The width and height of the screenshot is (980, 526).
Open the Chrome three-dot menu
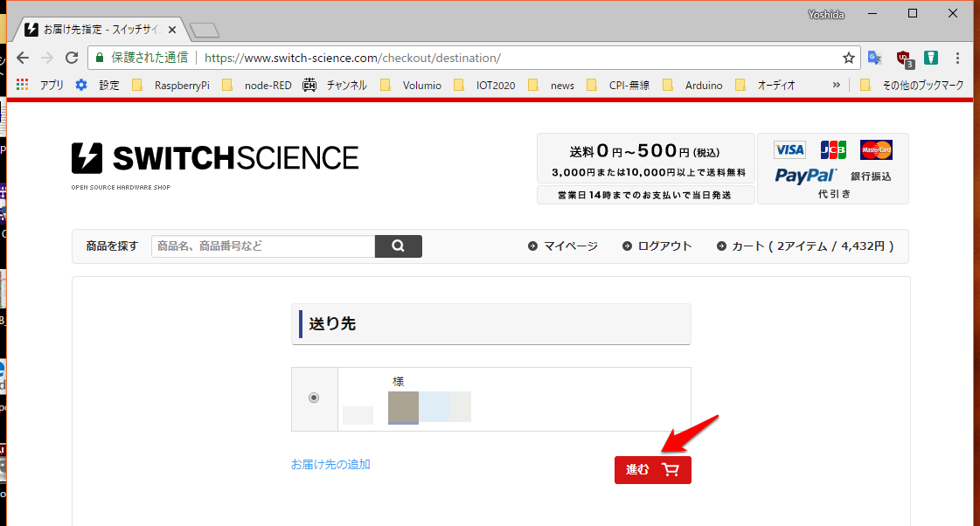click(958, 58)
